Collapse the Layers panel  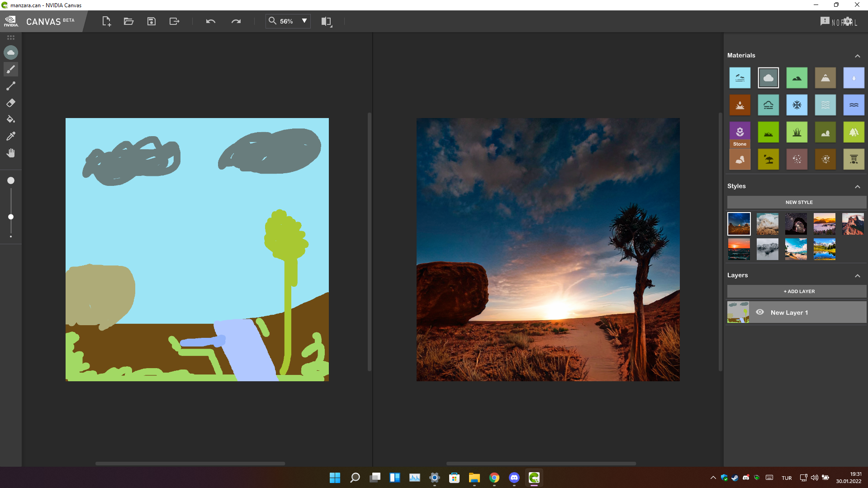click(x=857, y=275)
